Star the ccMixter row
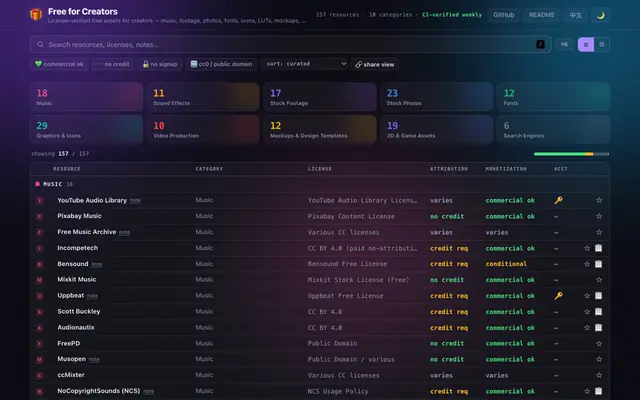The height and width of the screenshot is (400, 640). click(x=599, y=376)
